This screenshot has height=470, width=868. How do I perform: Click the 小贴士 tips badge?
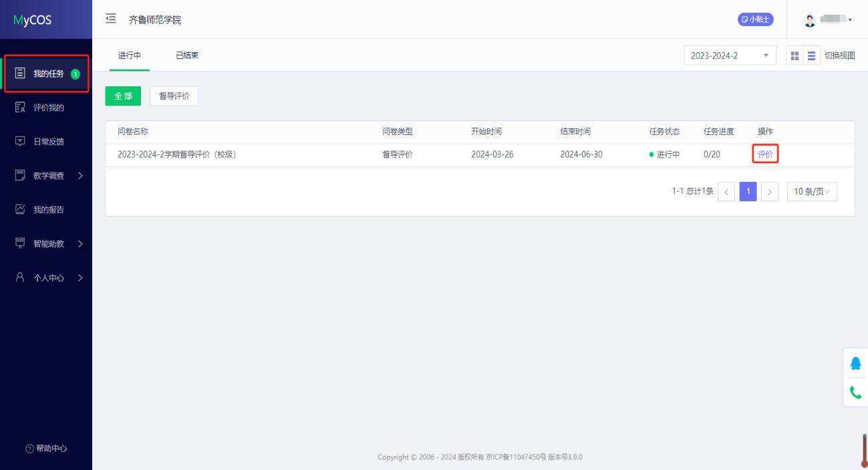click(x=755, y=19)
